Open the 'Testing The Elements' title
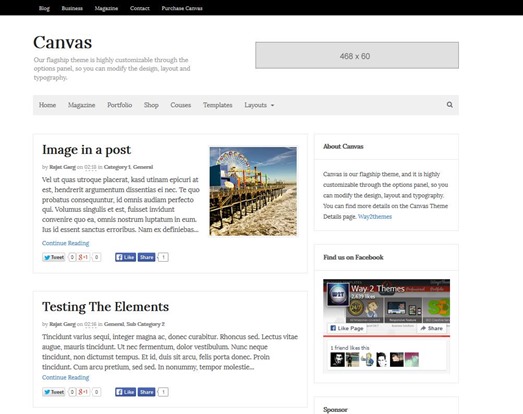 105,307
